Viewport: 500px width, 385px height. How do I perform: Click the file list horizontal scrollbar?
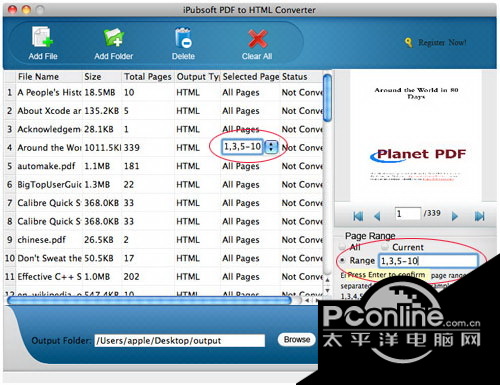149,300
